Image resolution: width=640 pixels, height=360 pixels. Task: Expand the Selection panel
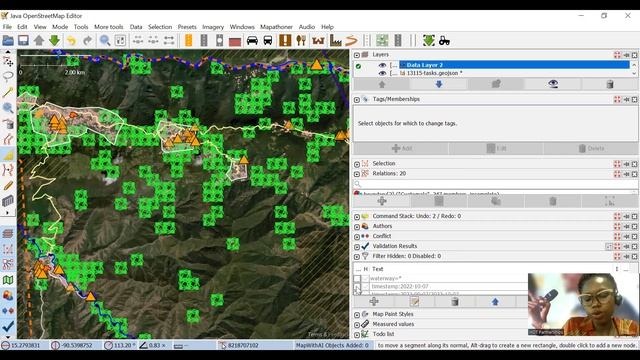(x=357, y=164)
